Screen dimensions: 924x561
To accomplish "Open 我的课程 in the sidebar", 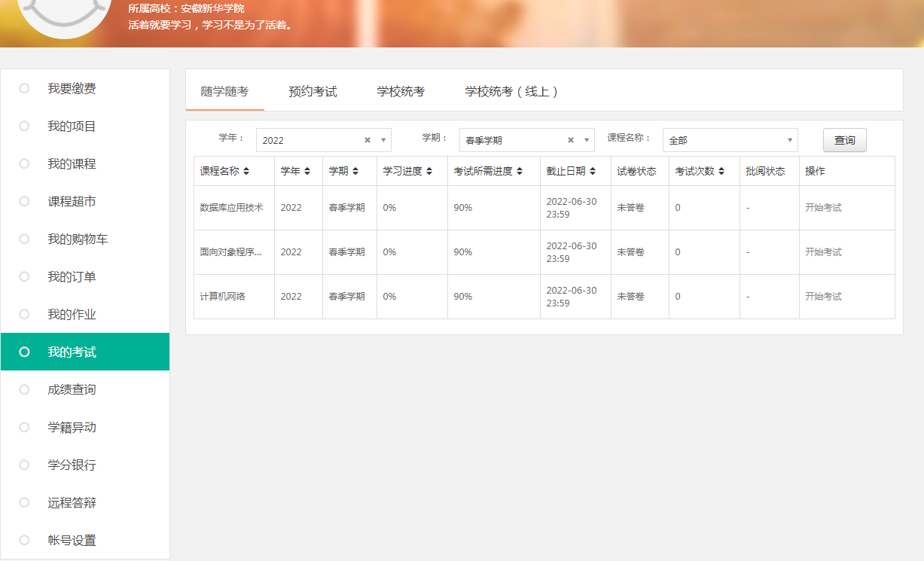I will pos(72,164).
